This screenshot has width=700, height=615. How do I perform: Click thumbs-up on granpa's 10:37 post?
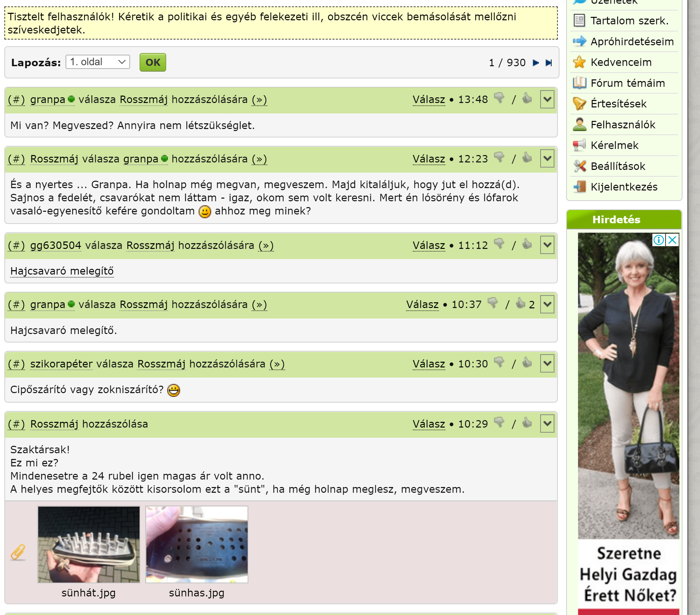[x=520, y=303]
